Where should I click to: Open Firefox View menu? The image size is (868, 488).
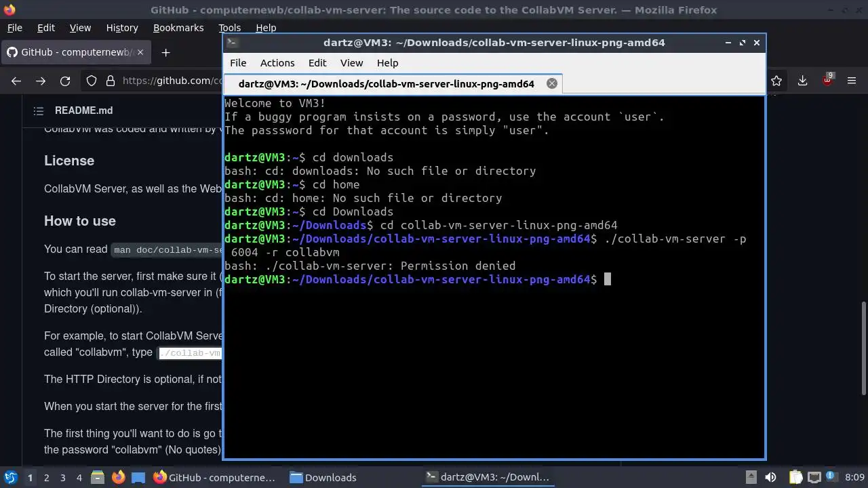(80, 28)
